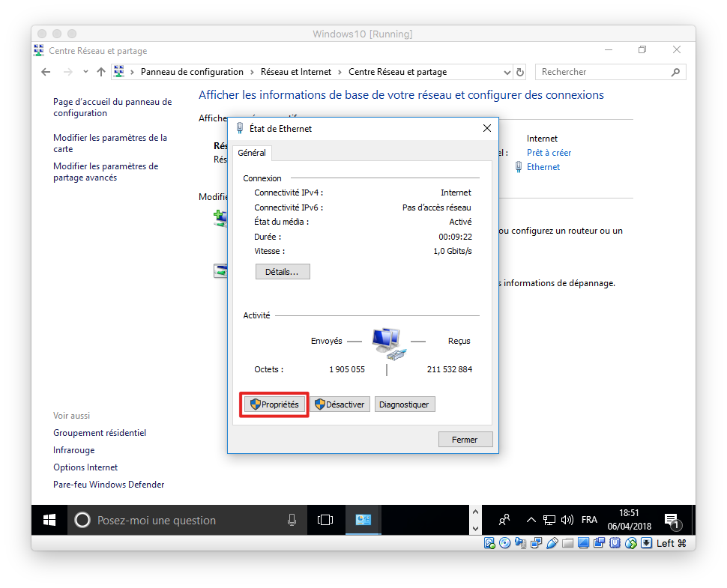Click the Ethernet connection link

(x=543, y=167)
